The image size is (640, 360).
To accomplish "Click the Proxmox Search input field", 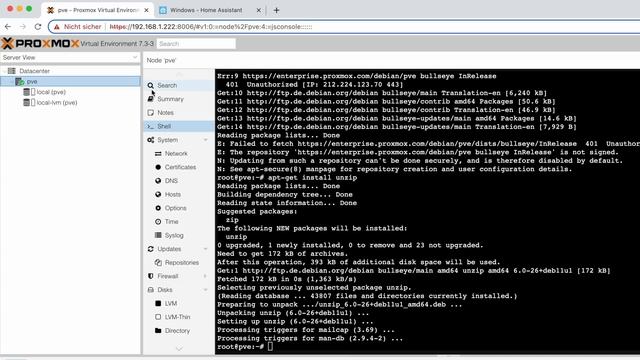I will (196, 44).
